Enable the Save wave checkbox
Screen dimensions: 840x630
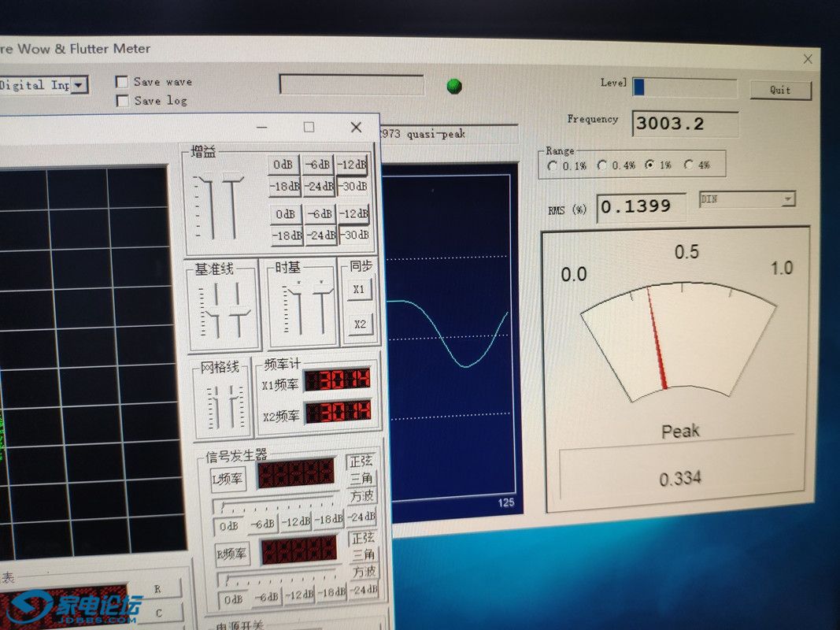(122, 82)
